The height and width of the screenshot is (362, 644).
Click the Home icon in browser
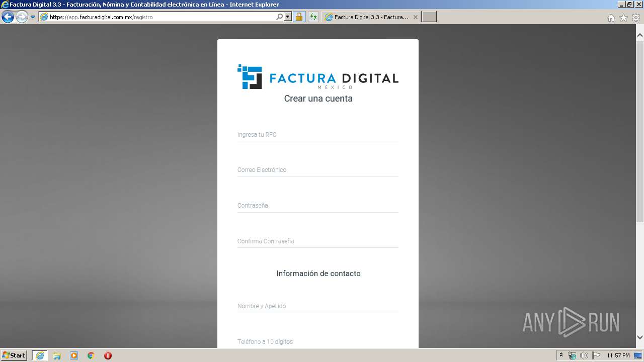pyautogui.click(x=611, y=18)
